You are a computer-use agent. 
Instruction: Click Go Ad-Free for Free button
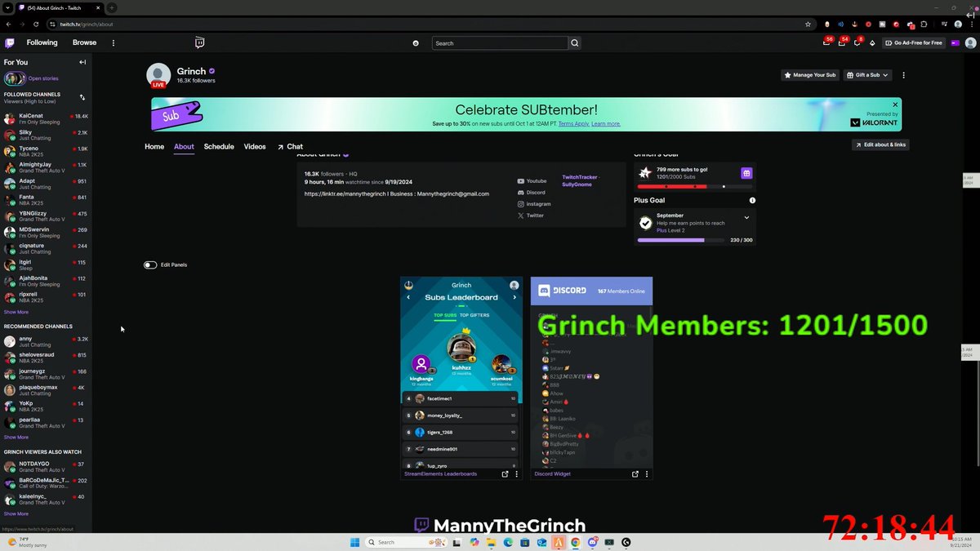tap(912, 43)
